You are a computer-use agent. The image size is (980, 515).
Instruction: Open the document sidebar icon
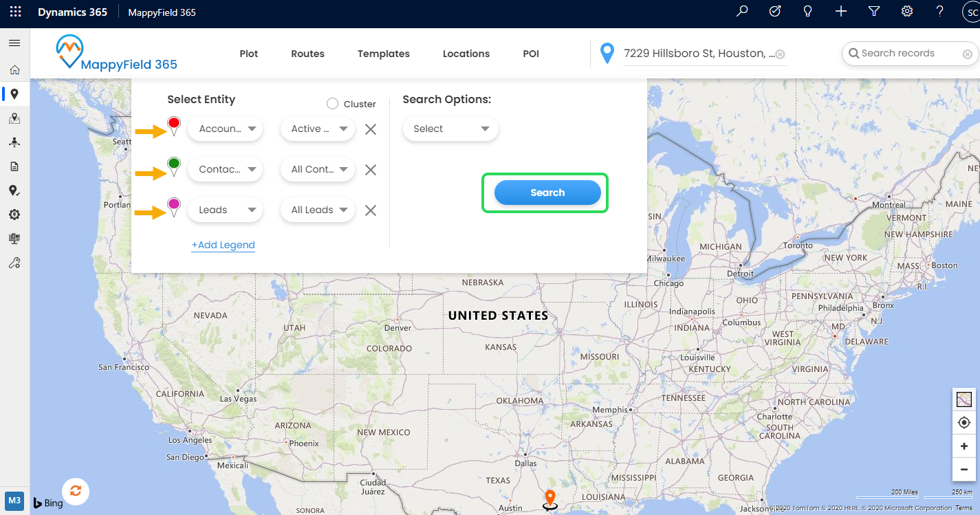click(14, 166)
